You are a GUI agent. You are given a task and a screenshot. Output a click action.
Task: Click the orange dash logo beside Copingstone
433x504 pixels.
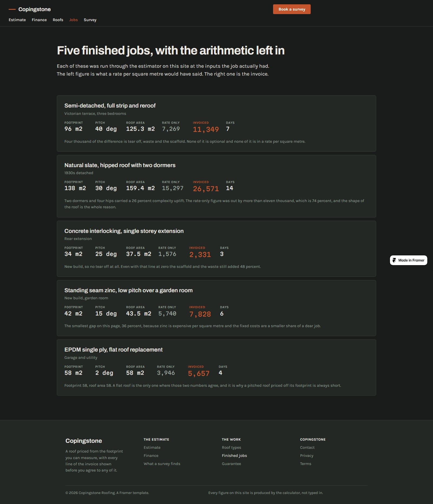[x=12, y=9]
